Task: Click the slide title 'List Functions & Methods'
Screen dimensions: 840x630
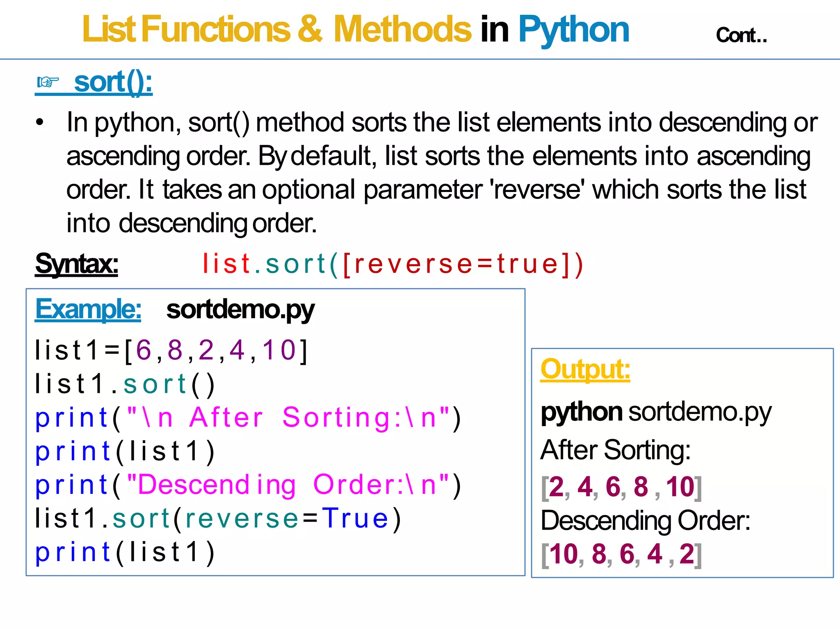Action: (277, 29)
